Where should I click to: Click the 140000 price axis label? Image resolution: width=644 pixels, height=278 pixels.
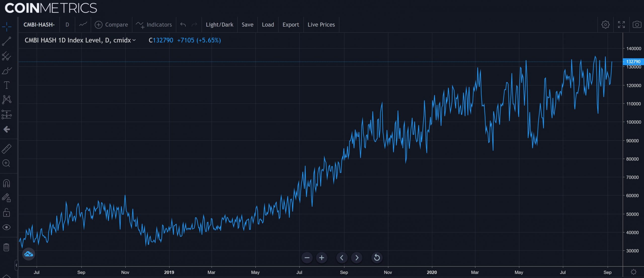point(633,48)
